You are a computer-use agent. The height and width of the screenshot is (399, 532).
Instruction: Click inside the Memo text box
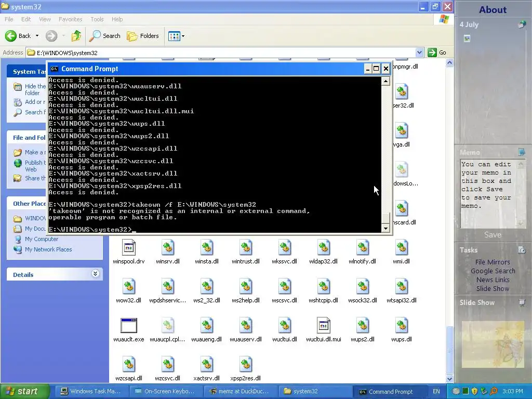coord(488,193)
